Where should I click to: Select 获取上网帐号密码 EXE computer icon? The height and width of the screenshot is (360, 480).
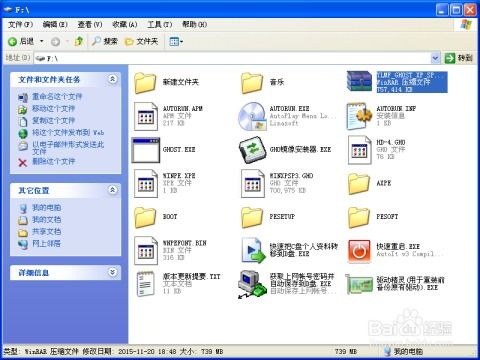pyautogui.click(x=252, y=284)
